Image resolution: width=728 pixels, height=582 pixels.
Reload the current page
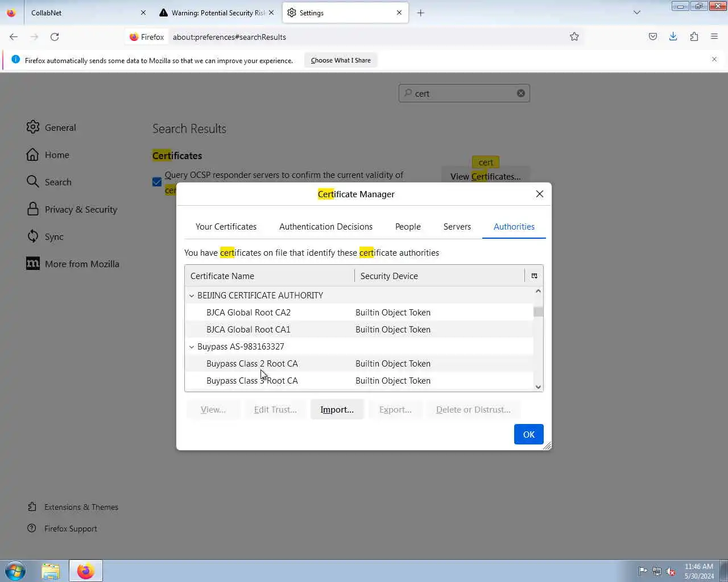pos(55,37)
